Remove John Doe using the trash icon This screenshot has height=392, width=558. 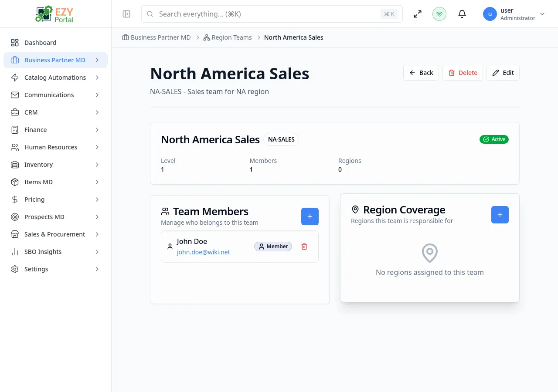tap(304, 247)
